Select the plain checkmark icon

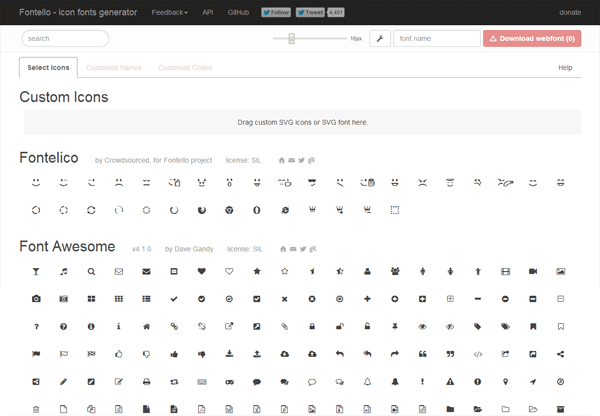coord(174,299)
